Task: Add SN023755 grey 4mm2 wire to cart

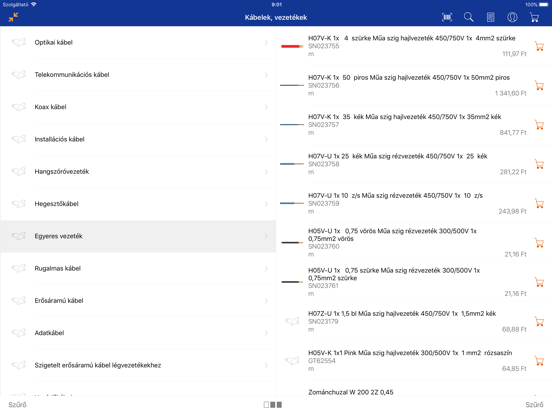Action: [x=539, y=46]
